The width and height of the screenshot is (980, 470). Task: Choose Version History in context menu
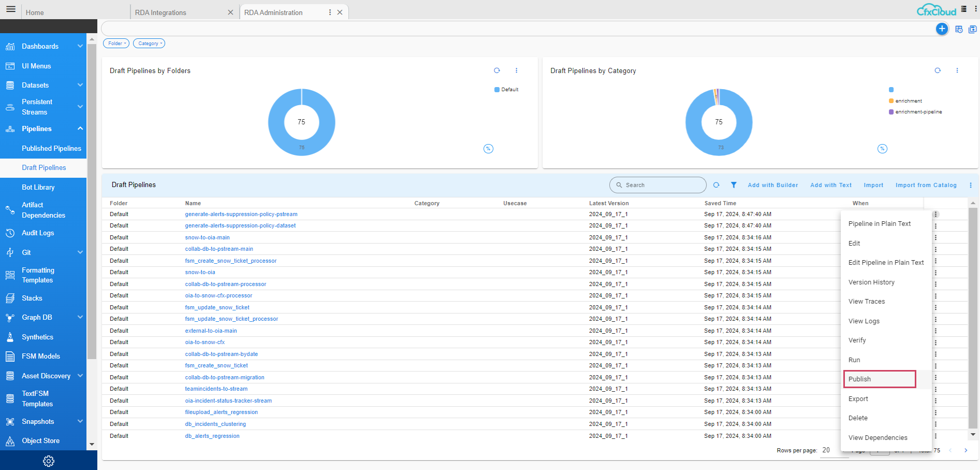871,282
